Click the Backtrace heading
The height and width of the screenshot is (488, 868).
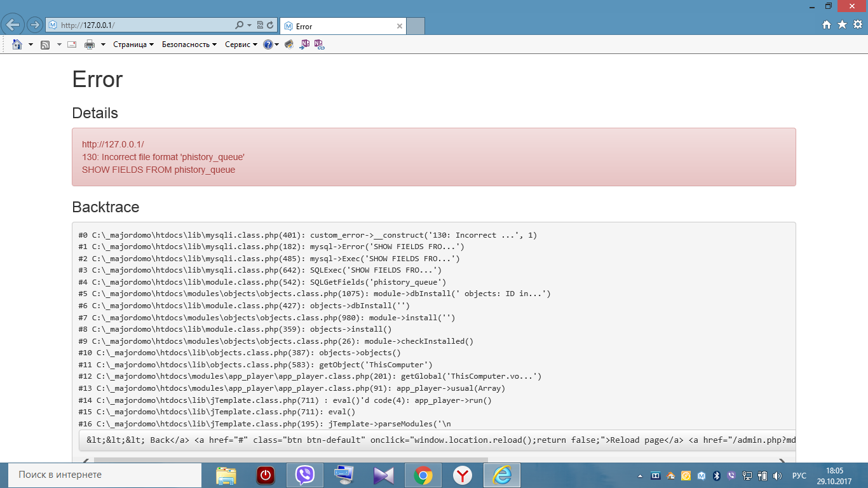click(x=105, y=207)
